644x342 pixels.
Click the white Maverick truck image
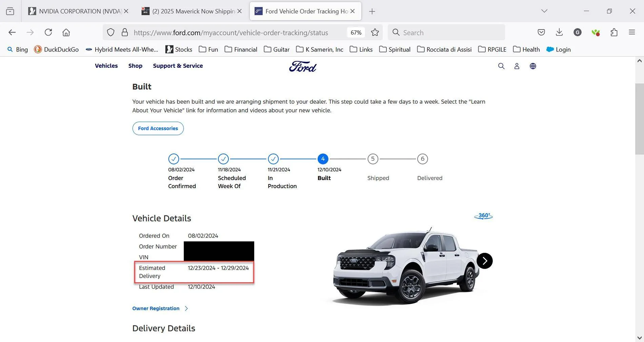(x=405, y=266)
